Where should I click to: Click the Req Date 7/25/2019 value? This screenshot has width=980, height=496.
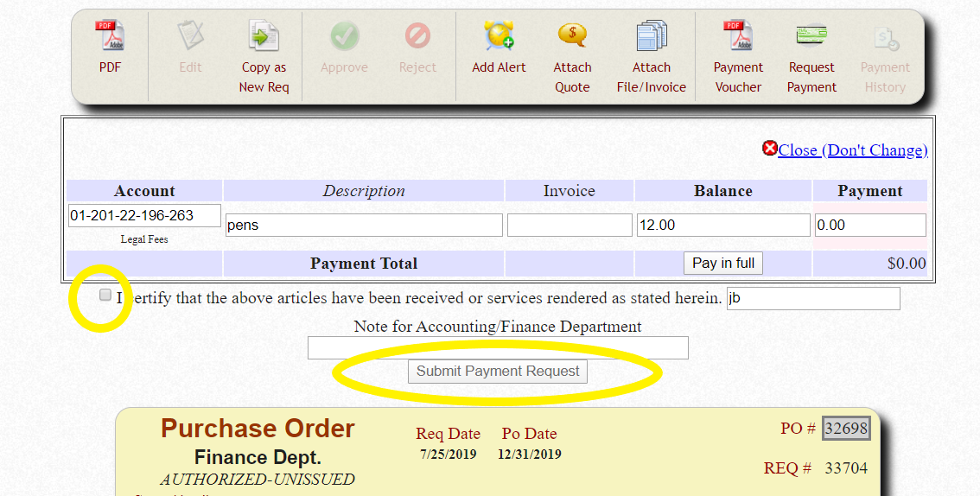pos(449,455)
